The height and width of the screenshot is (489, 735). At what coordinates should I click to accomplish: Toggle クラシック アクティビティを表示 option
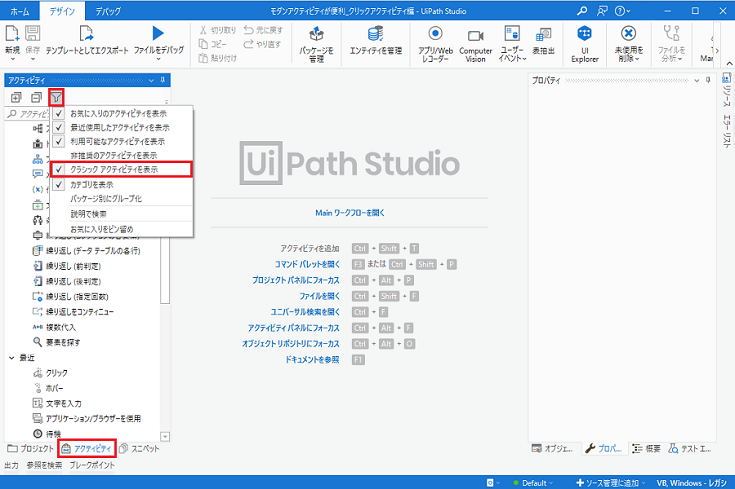113,170
